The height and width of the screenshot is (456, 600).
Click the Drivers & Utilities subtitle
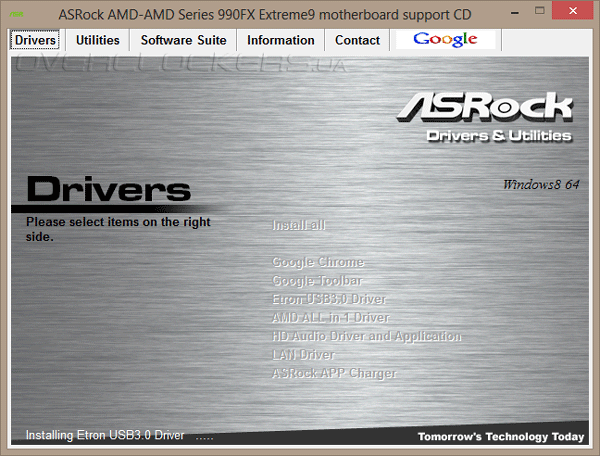coord(499,136)
